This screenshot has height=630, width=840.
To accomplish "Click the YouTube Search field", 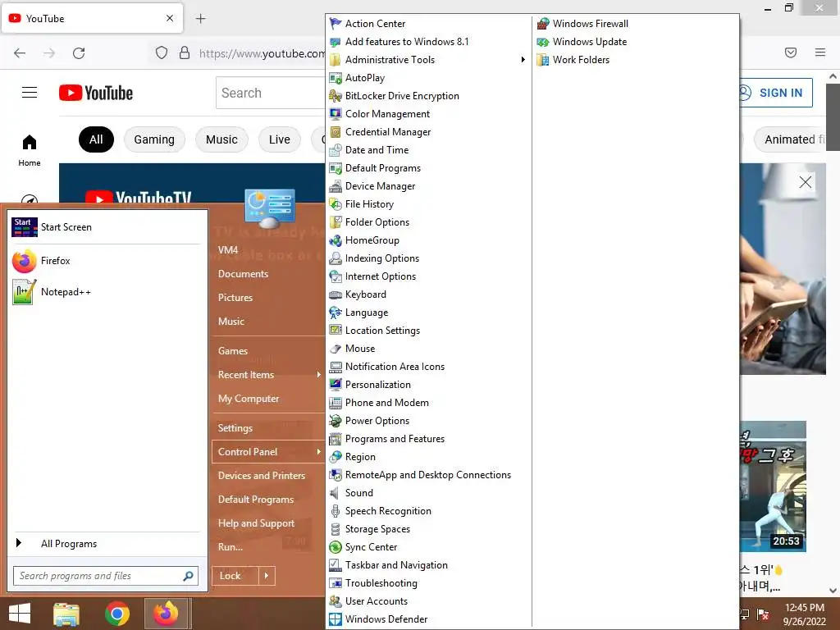I will (x=271, y=93).
